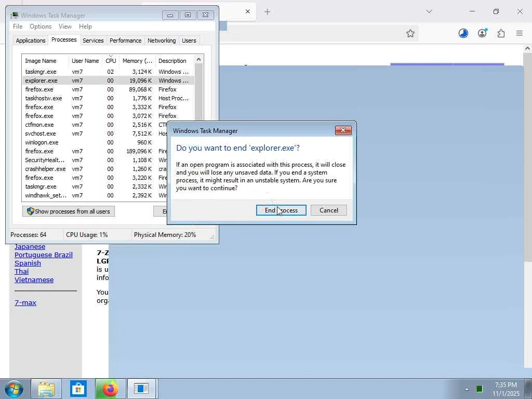
Task: Open the Vietnamese language link
Action: point(34,280)
